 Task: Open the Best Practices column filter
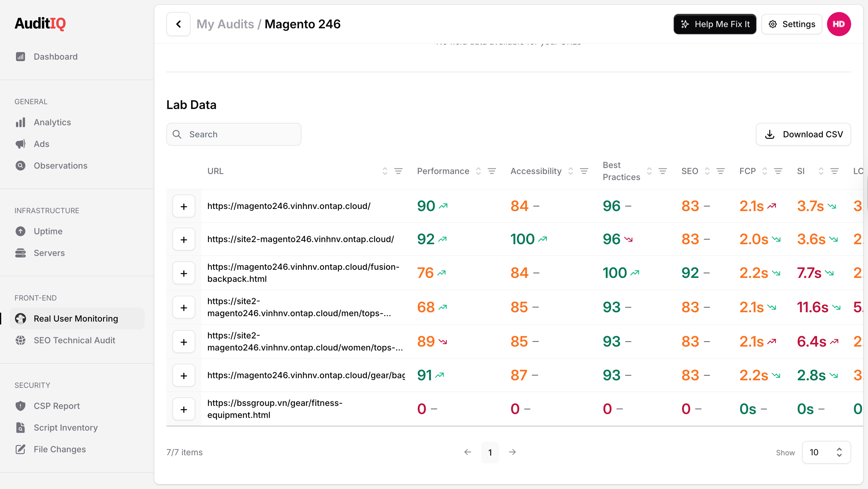663,171
